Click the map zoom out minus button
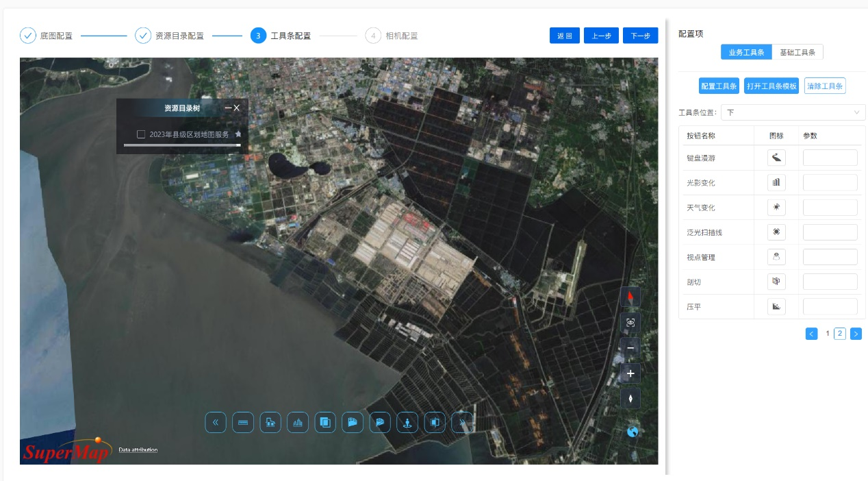The width and height of the screenshot is (868, 481). [x=630, y=348]
